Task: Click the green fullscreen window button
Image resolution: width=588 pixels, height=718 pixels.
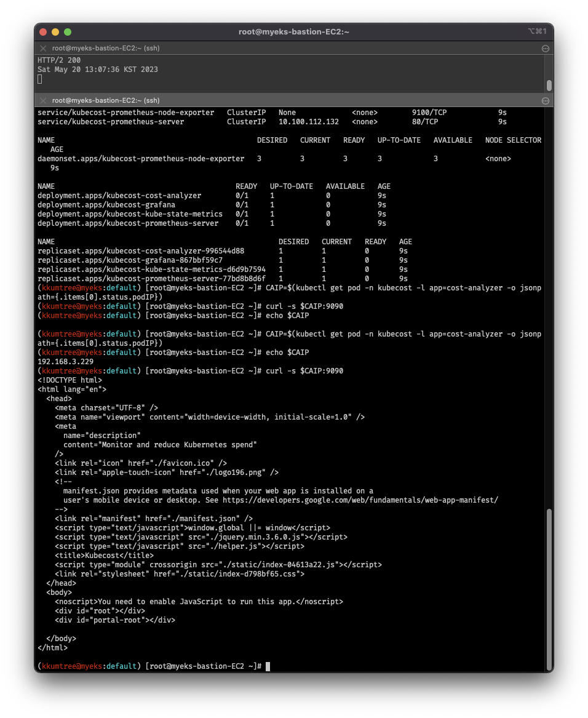Action: (68, 32)
